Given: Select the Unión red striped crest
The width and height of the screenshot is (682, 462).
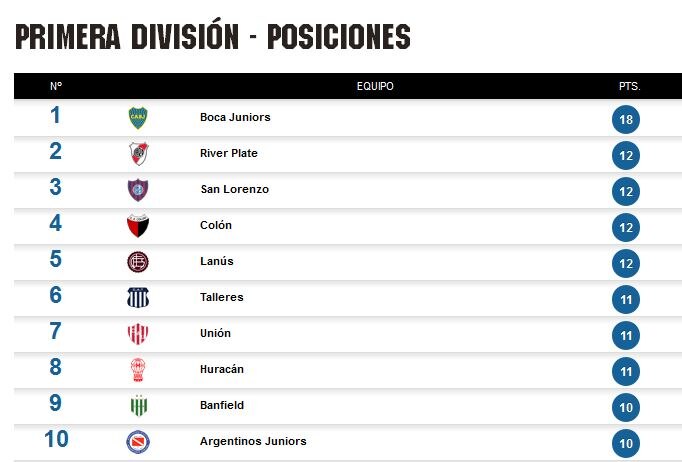Looking at the screenshot, I should coord(138,334).
